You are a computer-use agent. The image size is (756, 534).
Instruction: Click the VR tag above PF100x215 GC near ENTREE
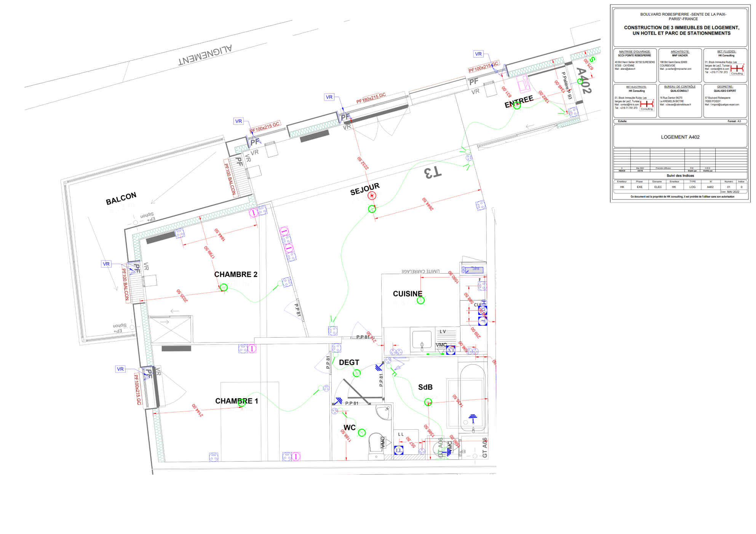478,54
